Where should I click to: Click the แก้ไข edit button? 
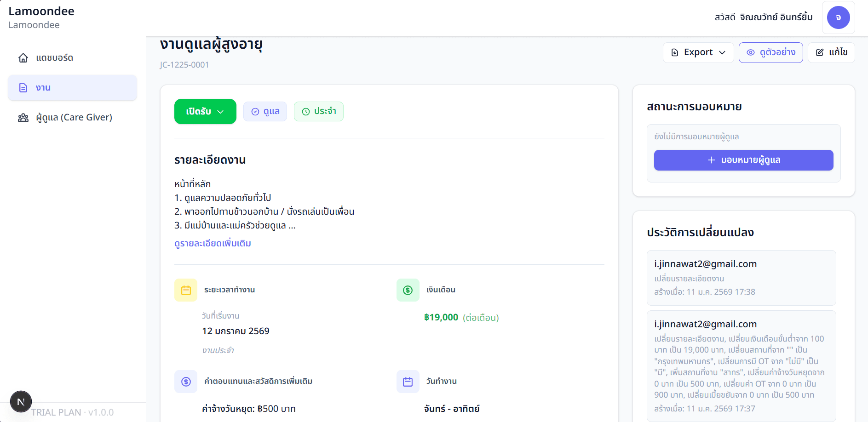[x=831, y=52]
